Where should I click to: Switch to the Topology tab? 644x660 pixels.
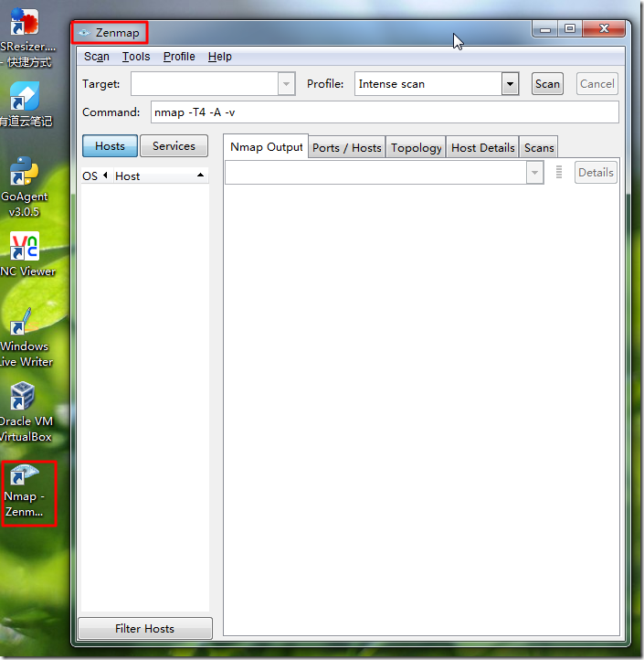tap(416, 148)
